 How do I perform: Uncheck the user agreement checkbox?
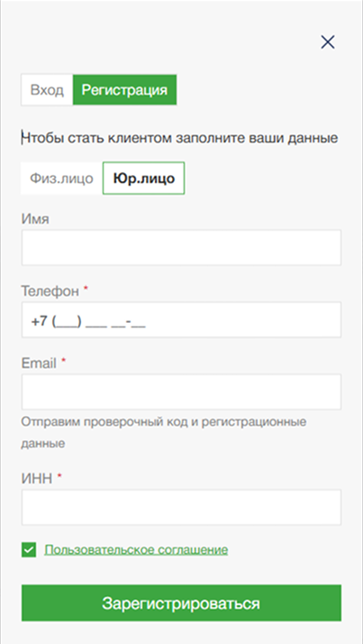29,550
